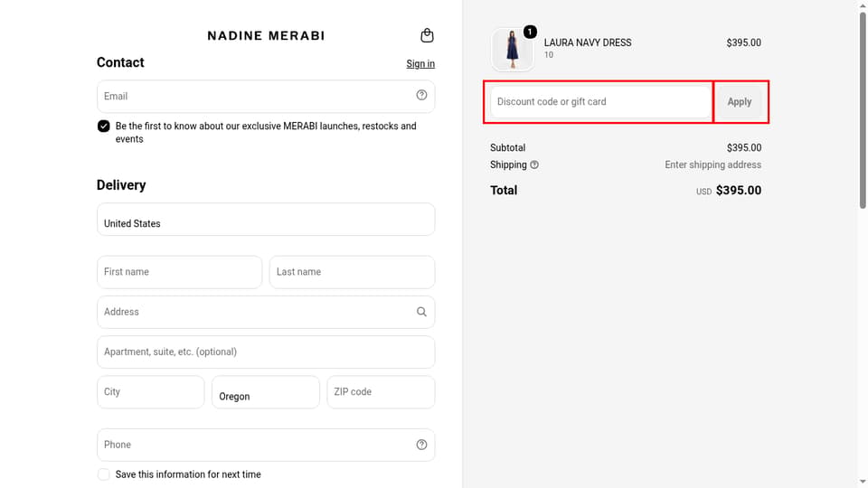Focus the Discount code or gift card field
This screenshot has height=488, width=868.
[x=600, y=102]
